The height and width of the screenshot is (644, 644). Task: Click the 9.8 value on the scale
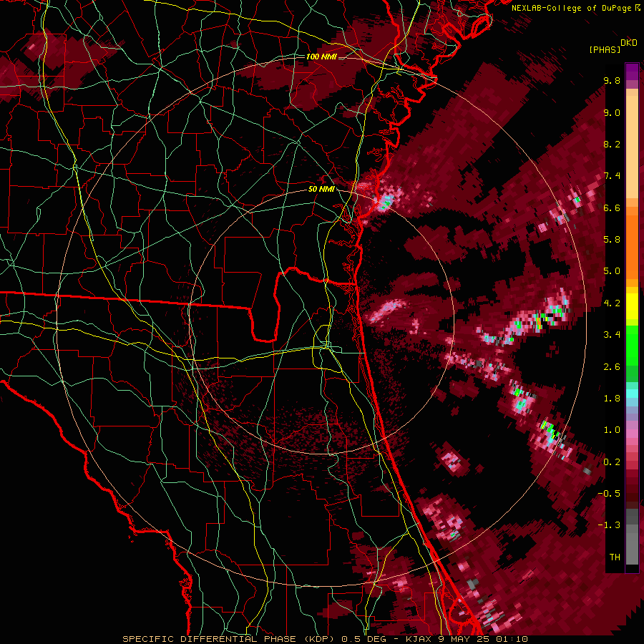(612, 81)
